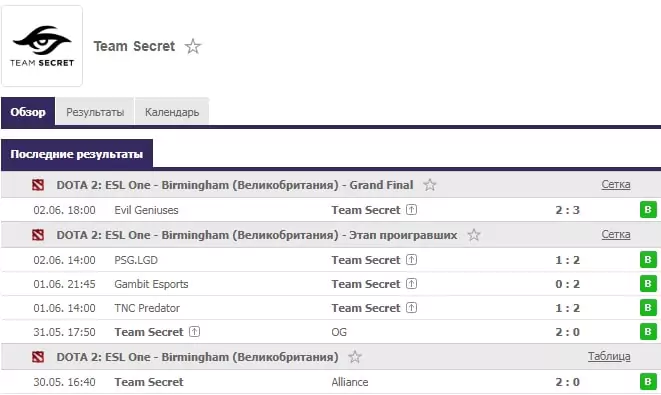Image resolution: width=661 pixels, height=395 pixels.
Task: Select the Последние результаты section tab
Action: [x=77, y=154]
